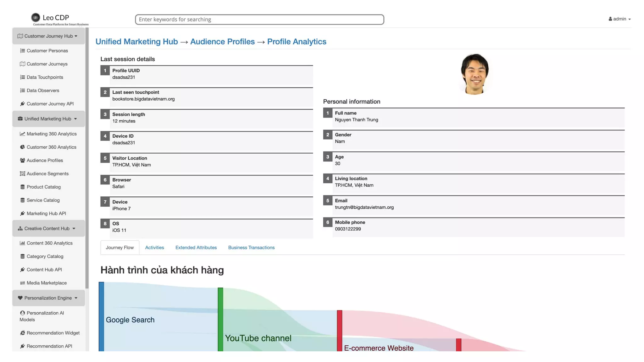The width and height of the screenshot is (644, 362).
Task: Collapse the Customer Journey Hub section
Action: tap(48, 36)
